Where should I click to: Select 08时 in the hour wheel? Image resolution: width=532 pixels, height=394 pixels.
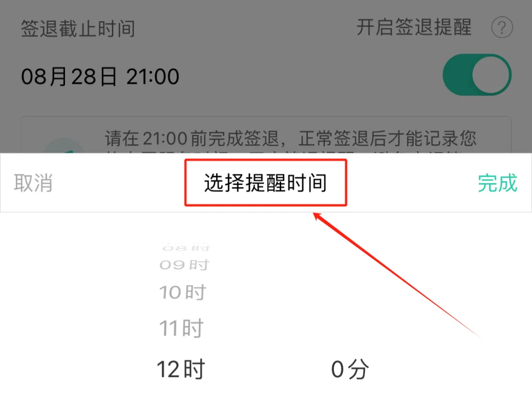pos(186,248)
